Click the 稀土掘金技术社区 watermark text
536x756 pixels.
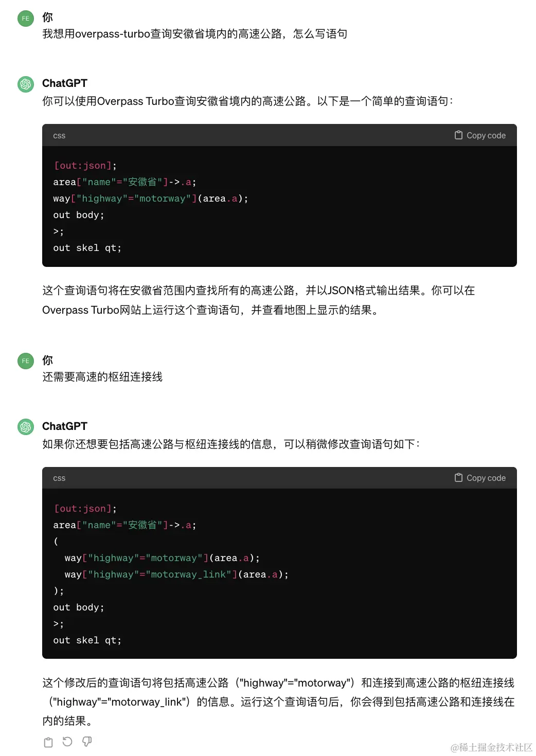click(x=491, y=747)
